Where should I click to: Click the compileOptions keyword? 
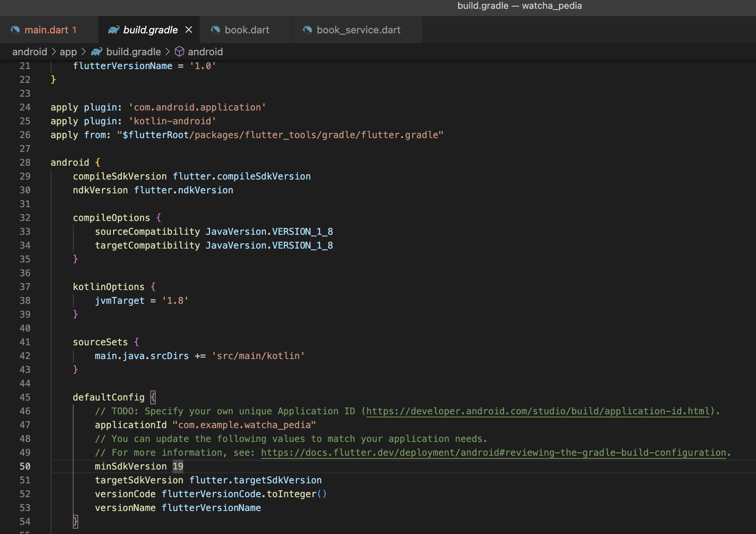tap(111, 218)
